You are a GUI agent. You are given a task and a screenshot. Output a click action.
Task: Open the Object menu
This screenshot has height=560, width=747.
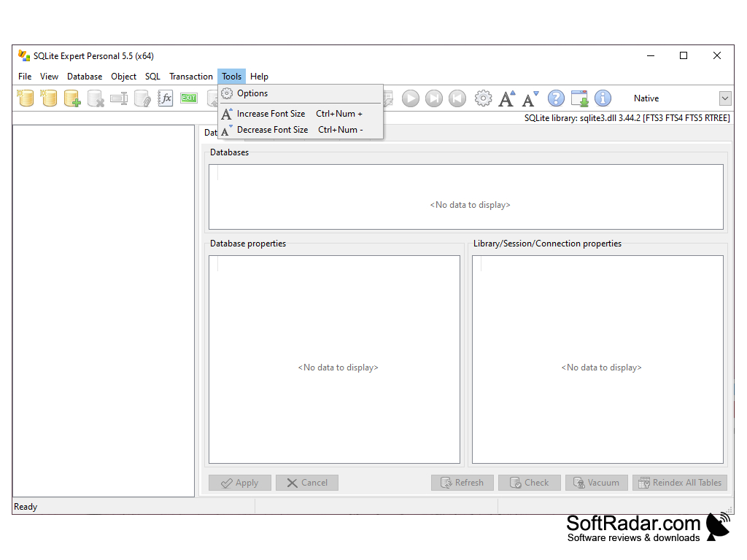coord(123,77)
